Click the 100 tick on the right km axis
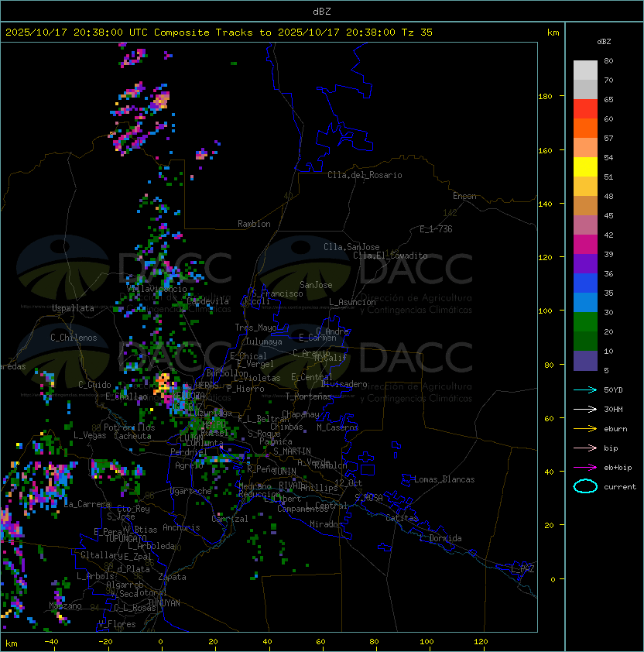644x652 pixels. click(x=545, y=311)
